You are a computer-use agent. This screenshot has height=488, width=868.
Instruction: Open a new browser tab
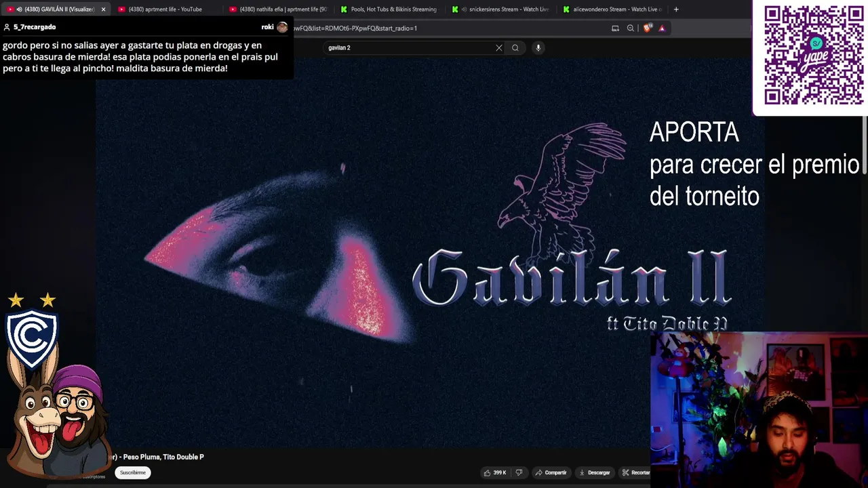coord(676,9)
